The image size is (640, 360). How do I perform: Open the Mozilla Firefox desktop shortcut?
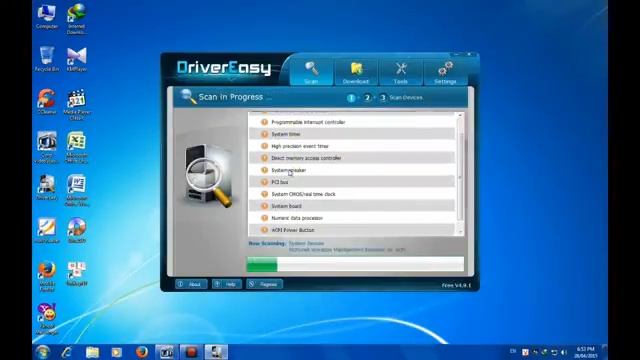coord(47,276)
